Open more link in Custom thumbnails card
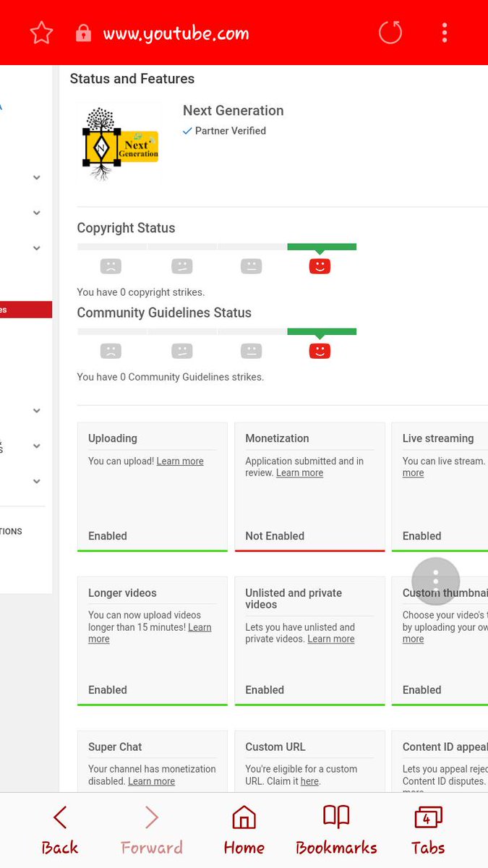 [x=413, y=639]
